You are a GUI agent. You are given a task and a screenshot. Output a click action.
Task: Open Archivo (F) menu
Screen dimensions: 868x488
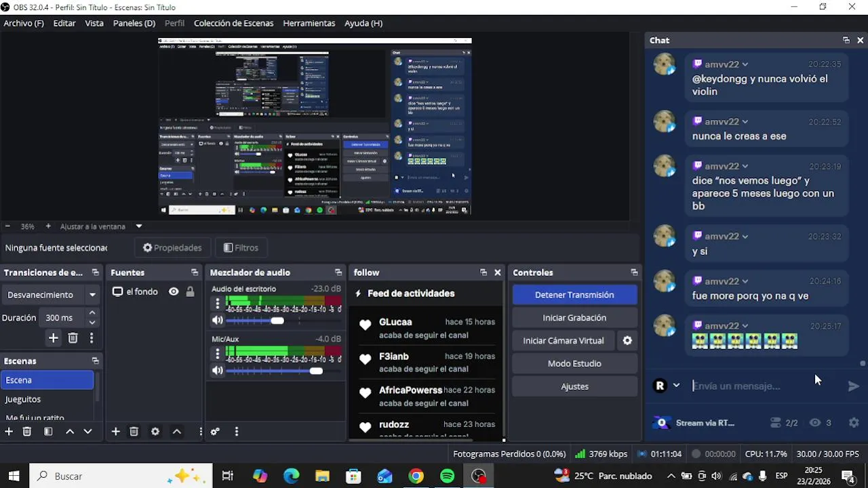[24, 23]
